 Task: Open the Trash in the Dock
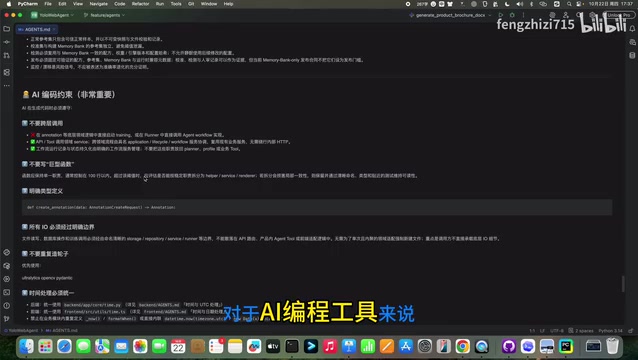(x=612, y=346)
